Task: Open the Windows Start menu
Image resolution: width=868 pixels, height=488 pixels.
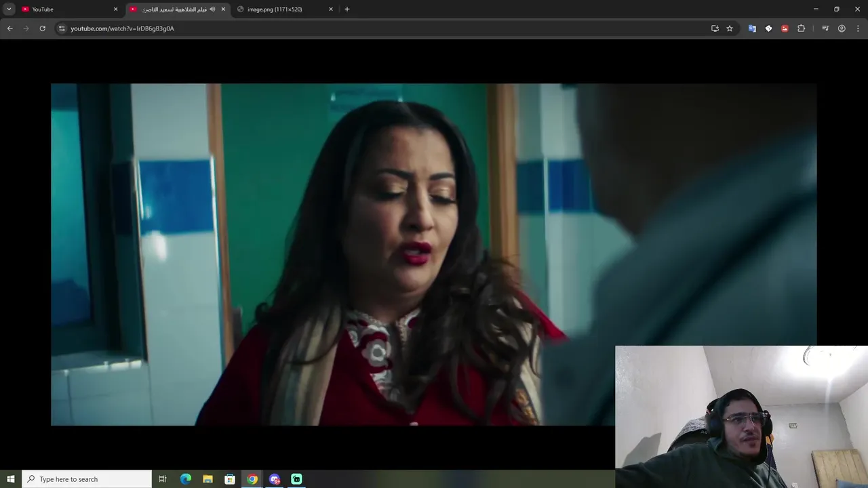Action: [10, 479]
